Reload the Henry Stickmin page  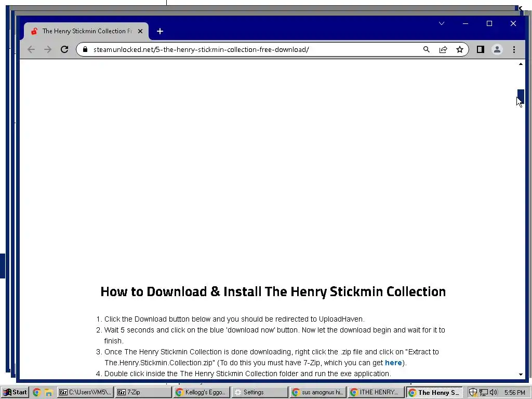coord(64,49)
